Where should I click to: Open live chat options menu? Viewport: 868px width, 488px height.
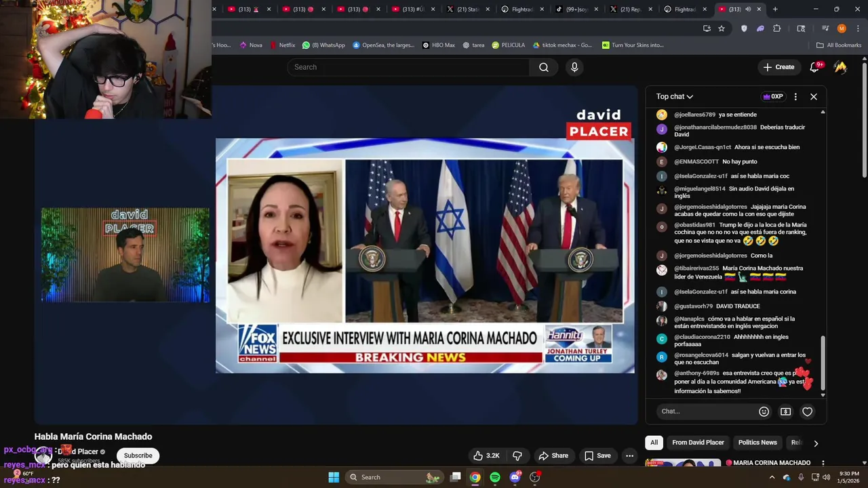tap(795, 97)
